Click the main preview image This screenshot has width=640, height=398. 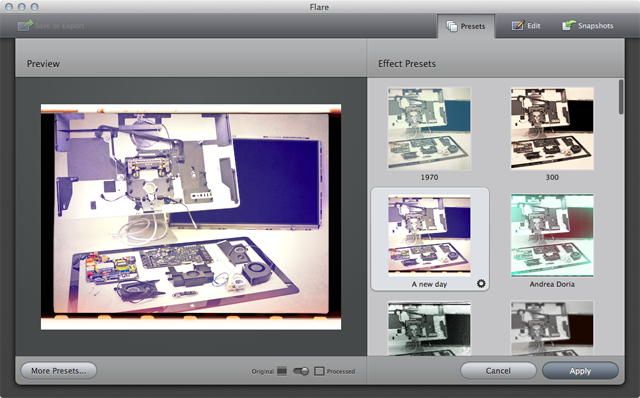(191, 217)
